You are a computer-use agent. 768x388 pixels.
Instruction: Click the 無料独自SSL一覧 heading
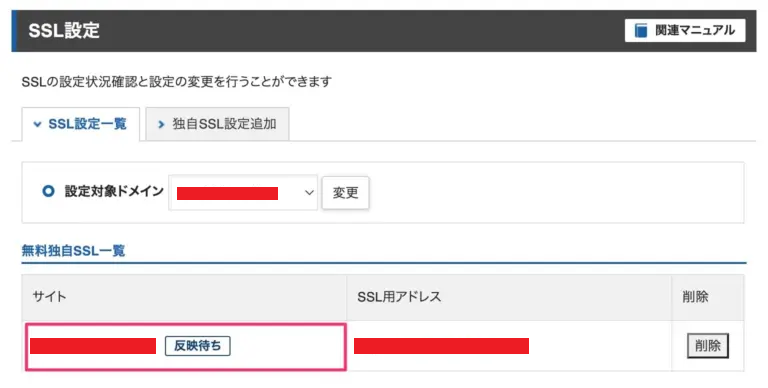pyautogui.click(x=73, y=251)
